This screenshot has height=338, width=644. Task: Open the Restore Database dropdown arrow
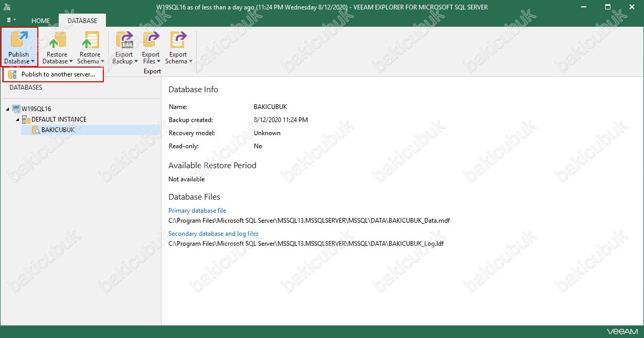pyautogui.click(x=71, y=62)
